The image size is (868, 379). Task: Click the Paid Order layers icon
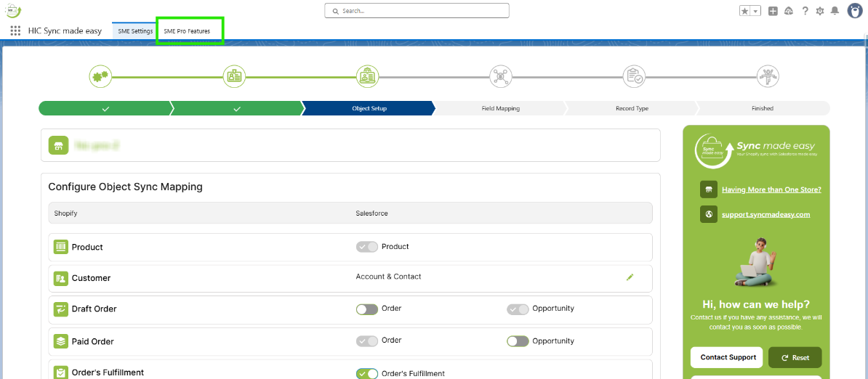point(61,341)
